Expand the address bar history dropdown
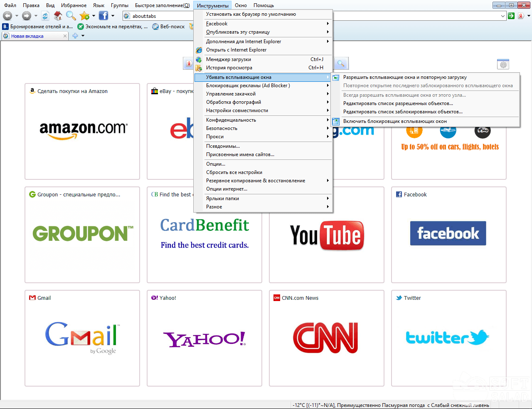This screenshot has width=532, height=409. [503, 16]
